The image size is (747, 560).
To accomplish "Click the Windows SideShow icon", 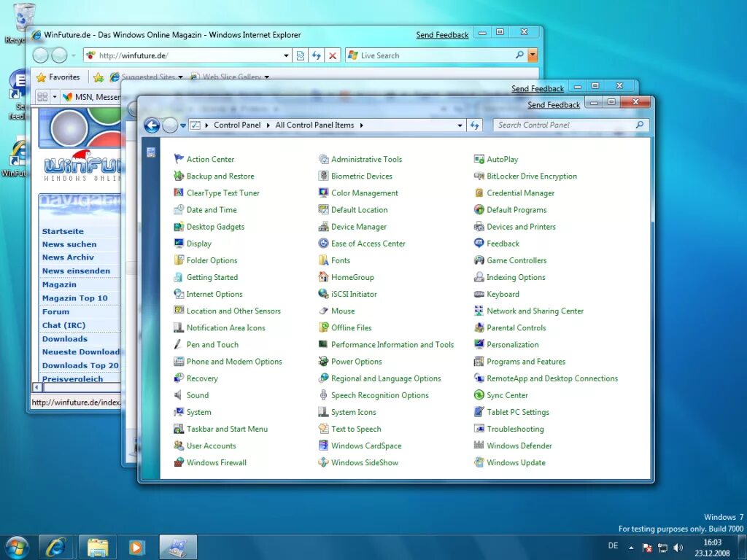I will pyautogui.click(x=323, y=462).
